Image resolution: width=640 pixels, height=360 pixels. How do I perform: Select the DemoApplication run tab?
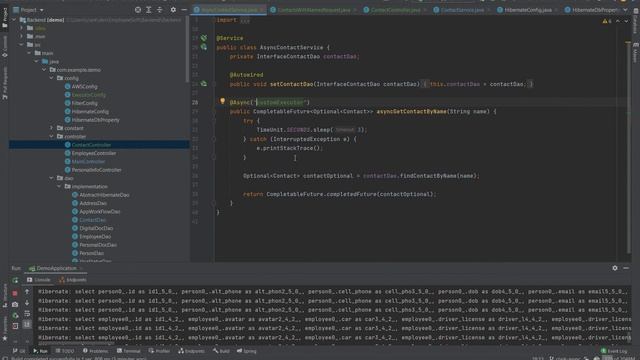point(56,268)
